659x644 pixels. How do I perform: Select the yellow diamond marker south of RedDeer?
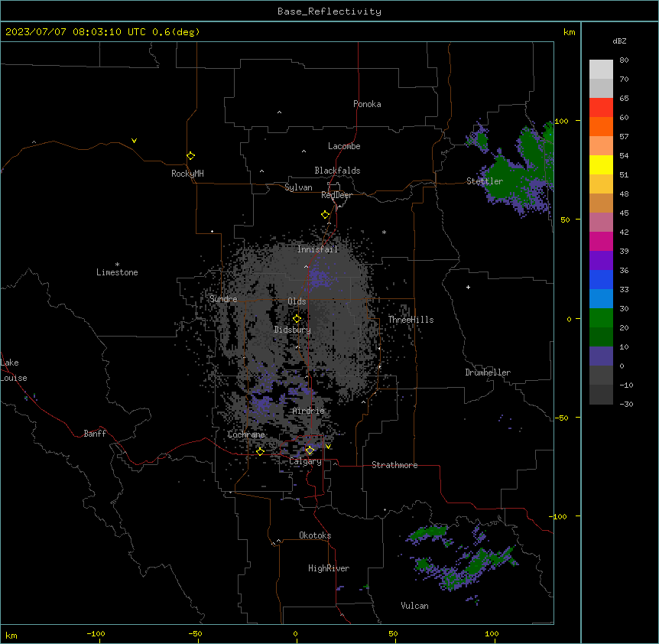[325, 215]
